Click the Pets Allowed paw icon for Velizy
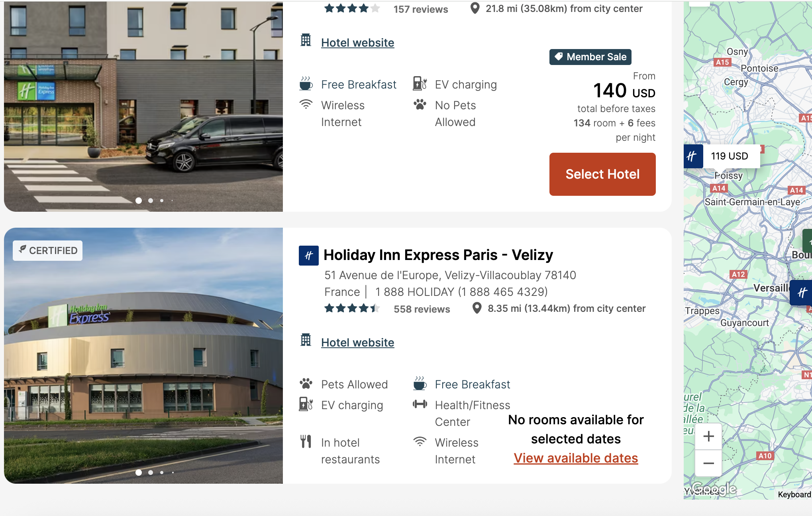The height and width of the screenshot is (516, 812). [x=305, y=383]
